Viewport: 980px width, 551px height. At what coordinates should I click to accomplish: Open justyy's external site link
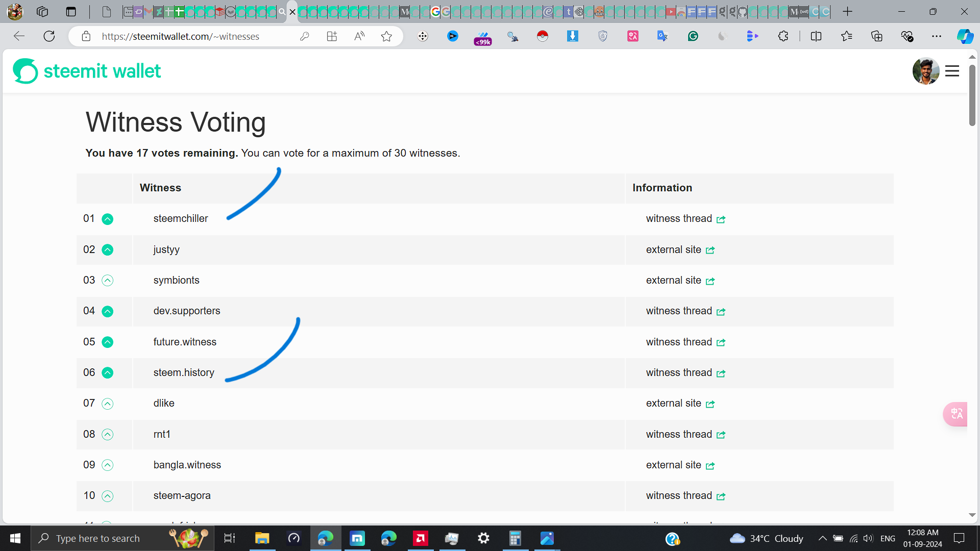tap(680, 250)
